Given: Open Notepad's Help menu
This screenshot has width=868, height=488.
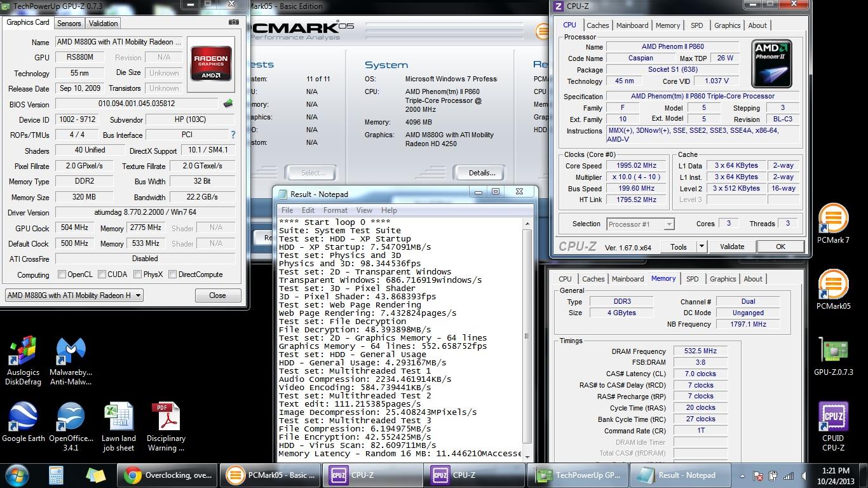Looking at the screenshot, I should tap(389, 210).
